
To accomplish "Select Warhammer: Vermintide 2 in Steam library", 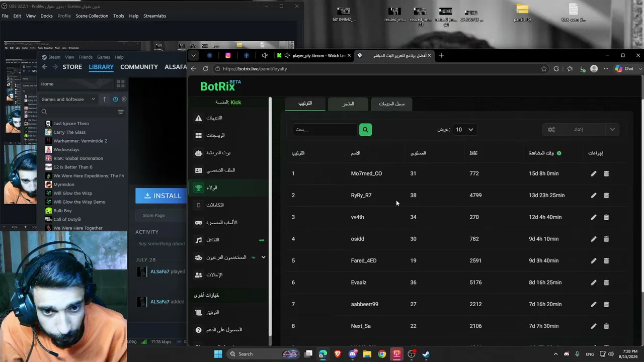I will (x=80, y=141).
